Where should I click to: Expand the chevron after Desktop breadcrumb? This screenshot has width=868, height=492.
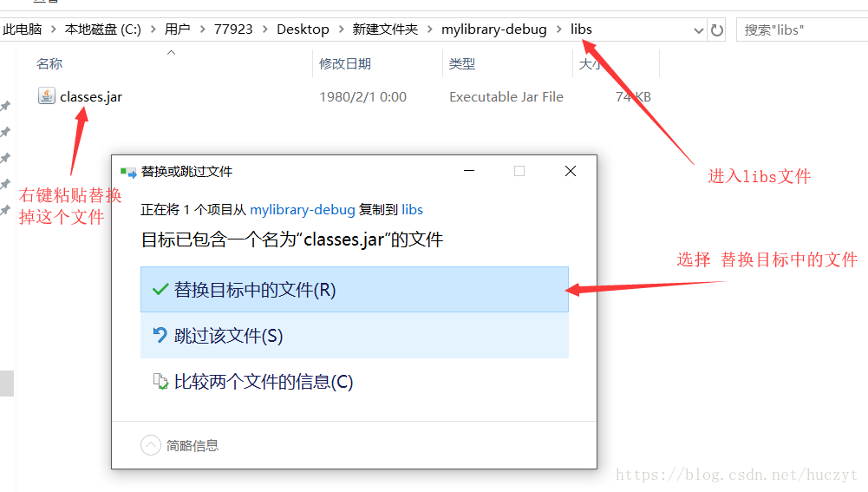[x=341, y=29]
